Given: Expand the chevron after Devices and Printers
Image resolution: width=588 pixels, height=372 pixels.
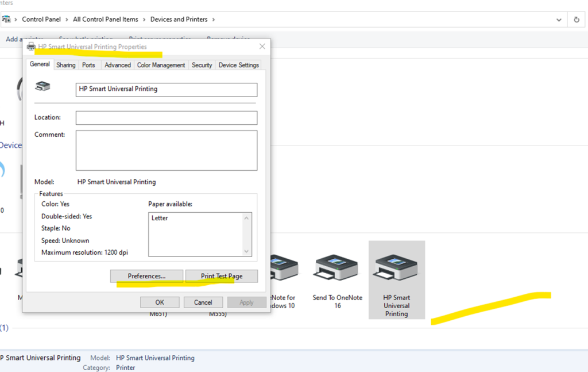Looking at the screenshot, I should (x=214, y=20).
